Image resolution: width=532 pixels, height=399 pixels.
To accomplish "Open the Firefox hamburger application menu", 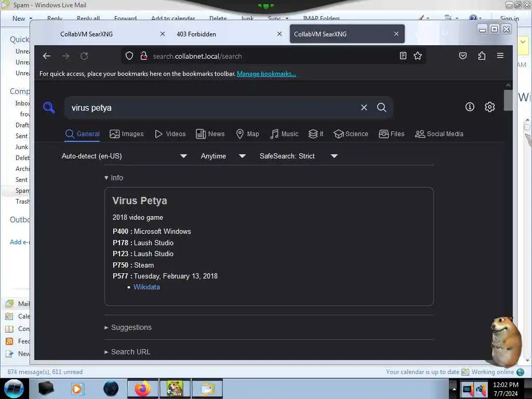I will tap(500, 56).
